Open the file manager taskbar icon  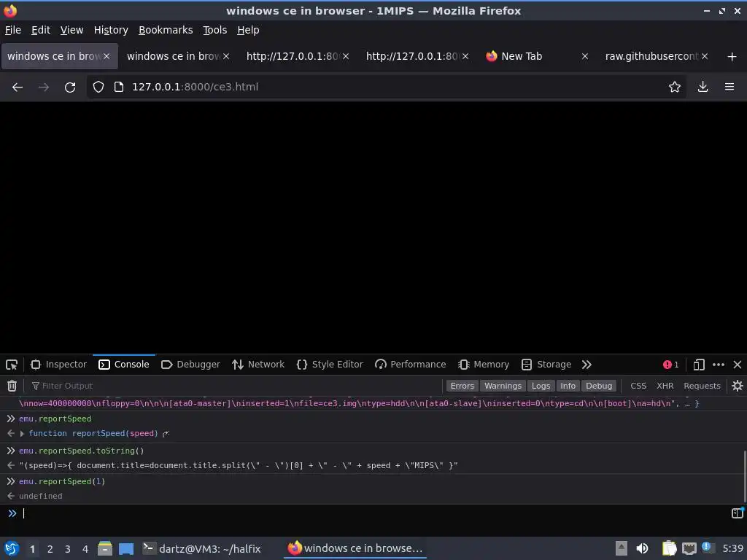105,548
